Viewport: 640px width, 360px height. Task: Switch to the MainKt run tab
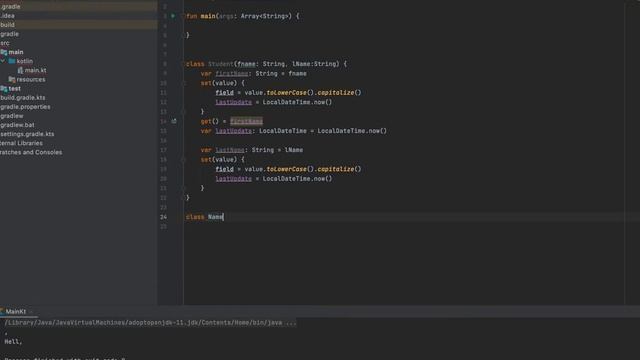(16, 311)
